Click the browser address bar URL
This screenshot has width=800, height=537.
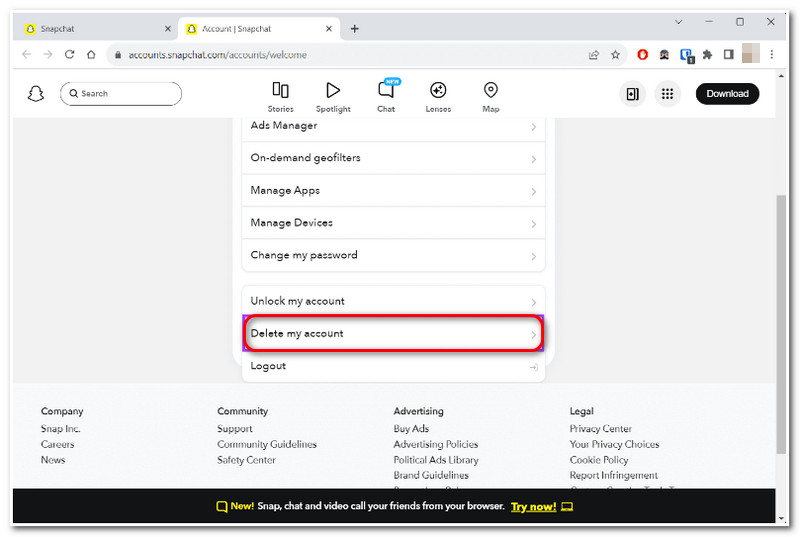click(217, 55)
